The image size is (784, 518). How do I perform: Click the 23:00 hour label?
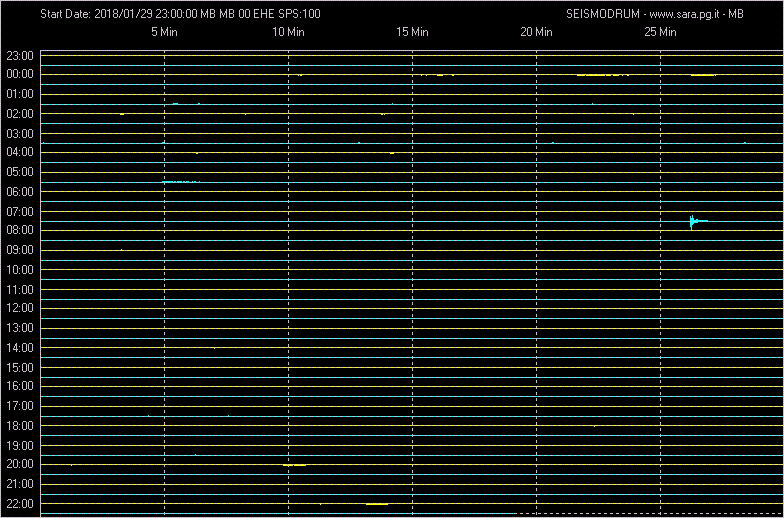pyautogui.click(x=20, y=56)
